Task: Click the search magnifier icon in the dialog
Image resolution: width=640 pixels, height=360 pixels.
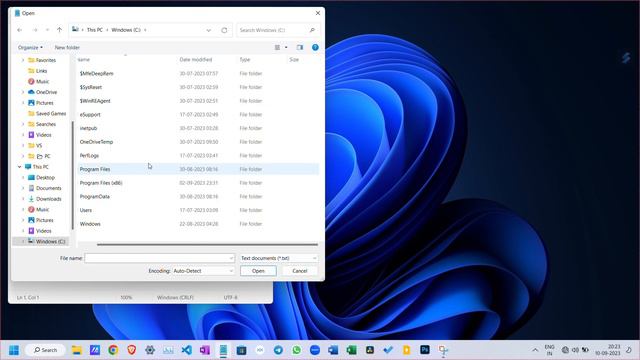Action: tap(312, 30)
